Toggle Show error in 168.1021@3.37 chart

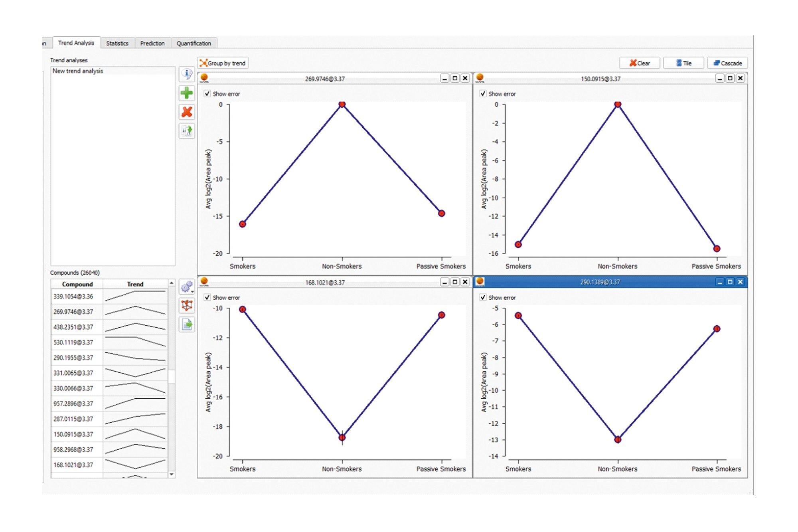click(x=207, y=297)
